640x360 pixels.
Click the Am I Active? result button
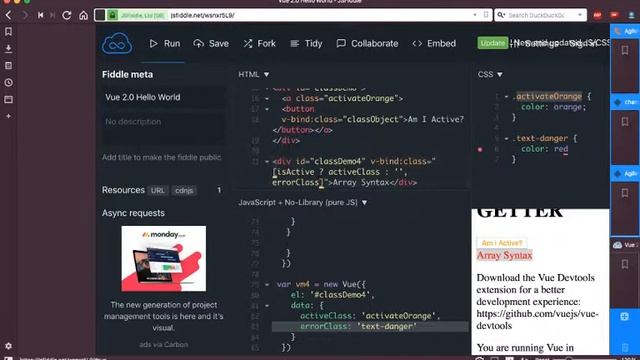coord(502,243)
